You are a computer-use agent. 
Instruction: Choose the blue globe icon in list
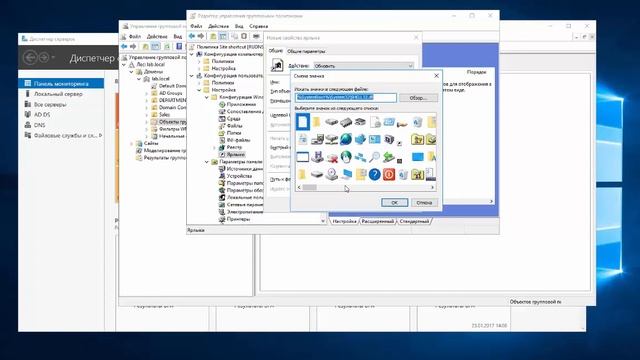click(346, 139)
